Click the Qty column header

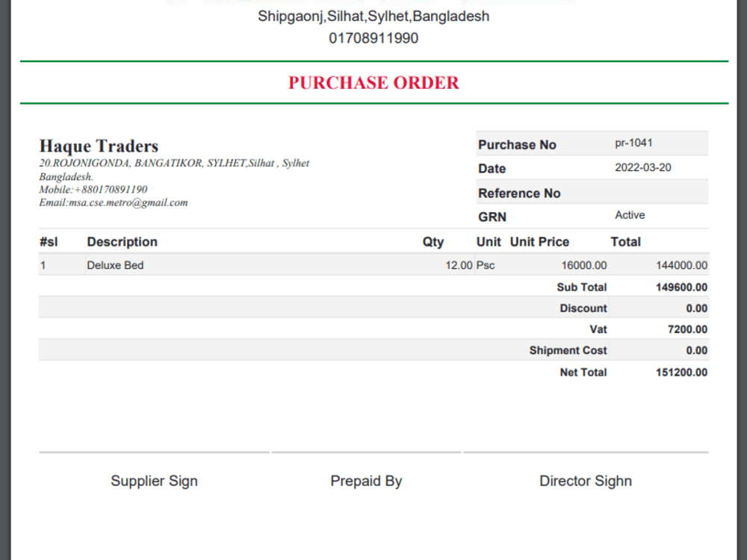[x=433, y=242]
